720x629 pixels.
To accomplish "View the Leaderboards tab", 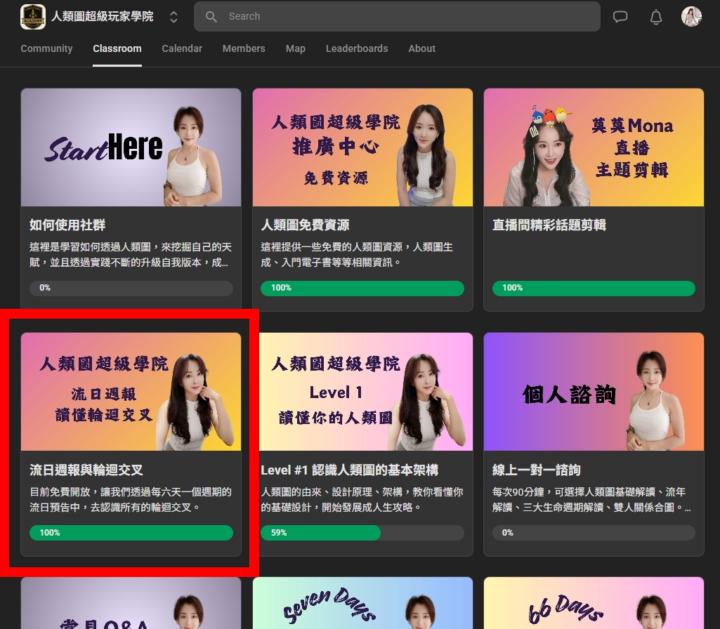I will [357, 48].
